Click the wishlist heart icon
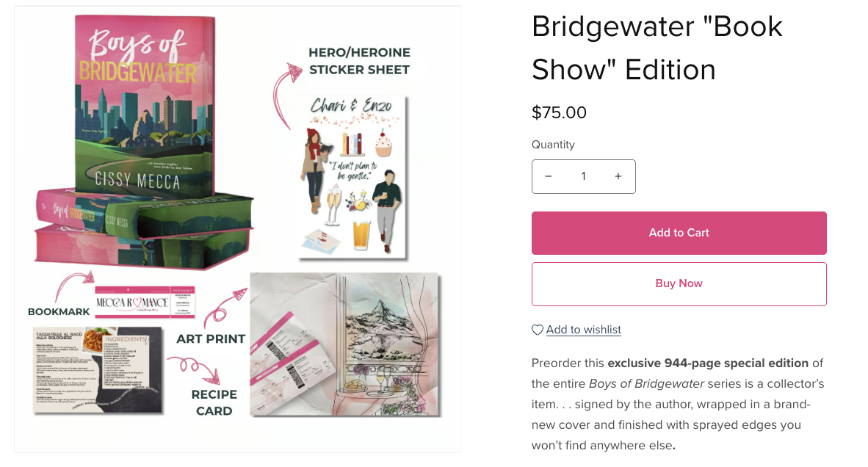The image size is (868, 467). (x=537, y=330)
